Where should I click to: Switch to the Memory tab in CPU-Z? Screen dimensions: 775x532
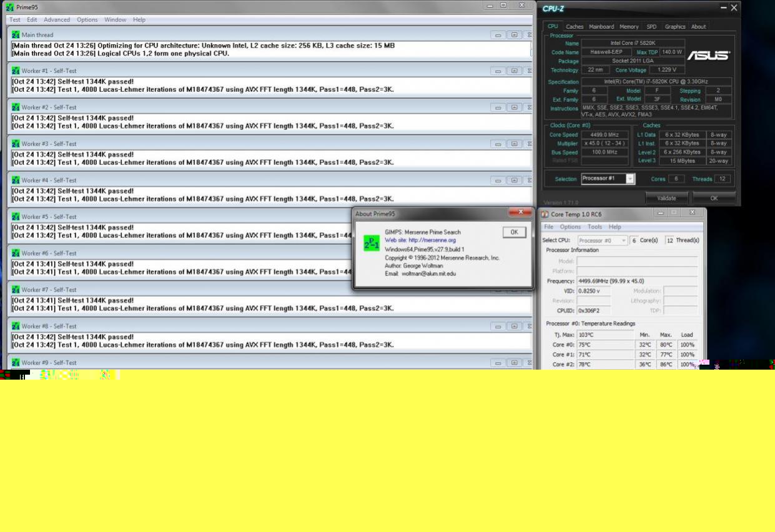point(629,27)
